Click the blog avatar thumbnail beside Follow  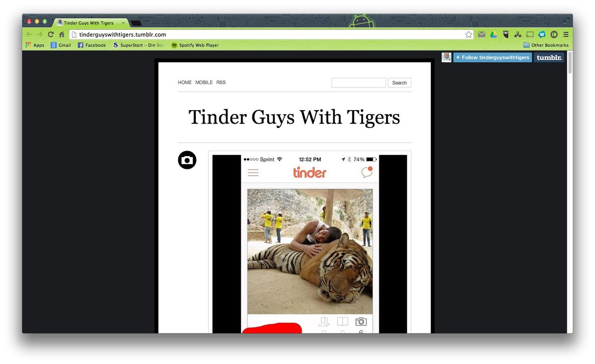(x=446, y=57)
